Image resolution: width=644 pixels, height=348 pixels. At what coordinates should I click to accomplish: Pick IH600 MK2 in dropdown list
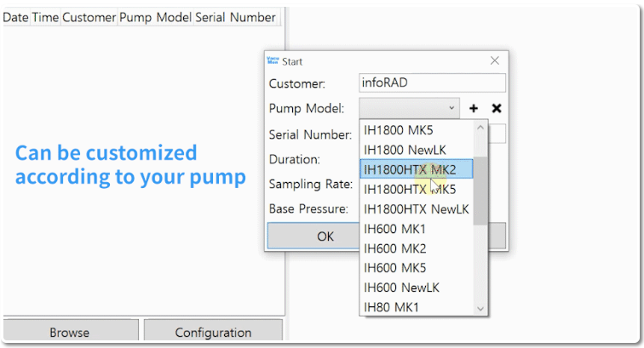417,248
